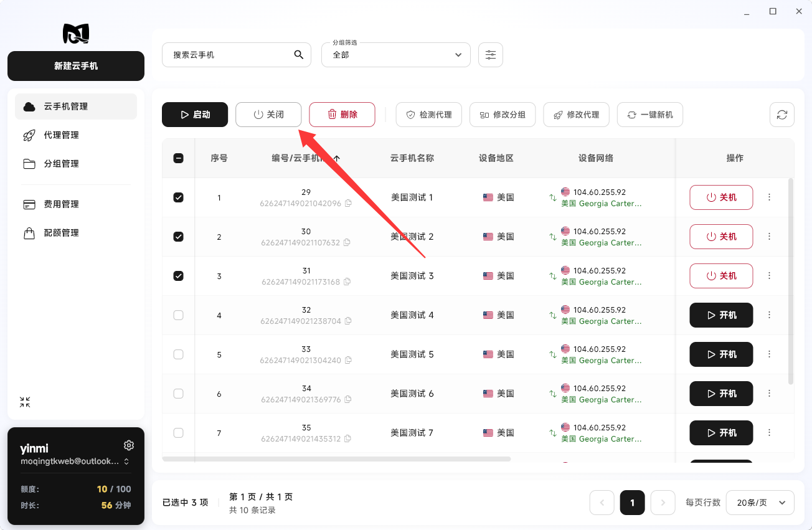This screenshot has width=812, height=530.
Task: Go to page 1 in pagination
Action: tap(632, 503)
